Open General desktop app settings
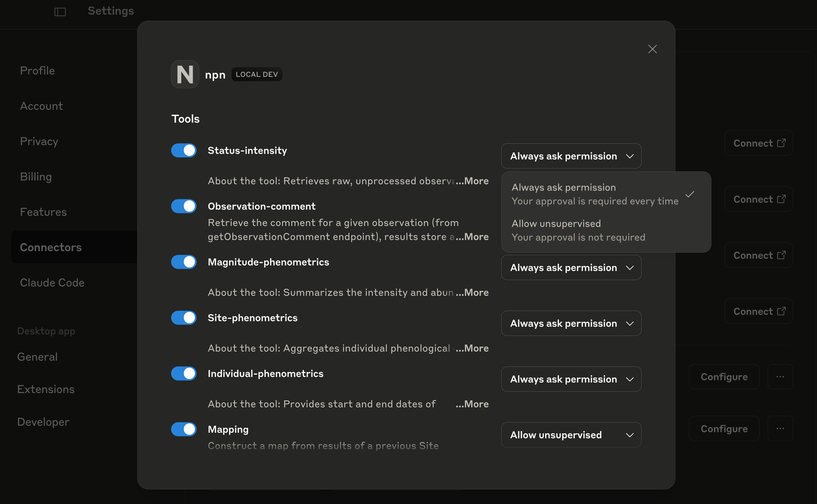Viewport: 817px width, 504px height. pos(37,357)
